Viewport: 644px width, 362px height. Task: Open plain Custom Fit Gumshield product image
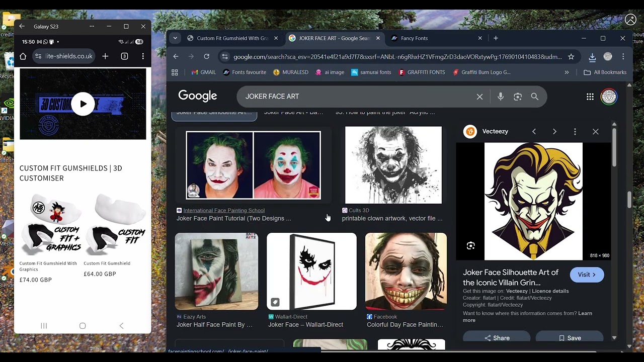coord(115,225)
